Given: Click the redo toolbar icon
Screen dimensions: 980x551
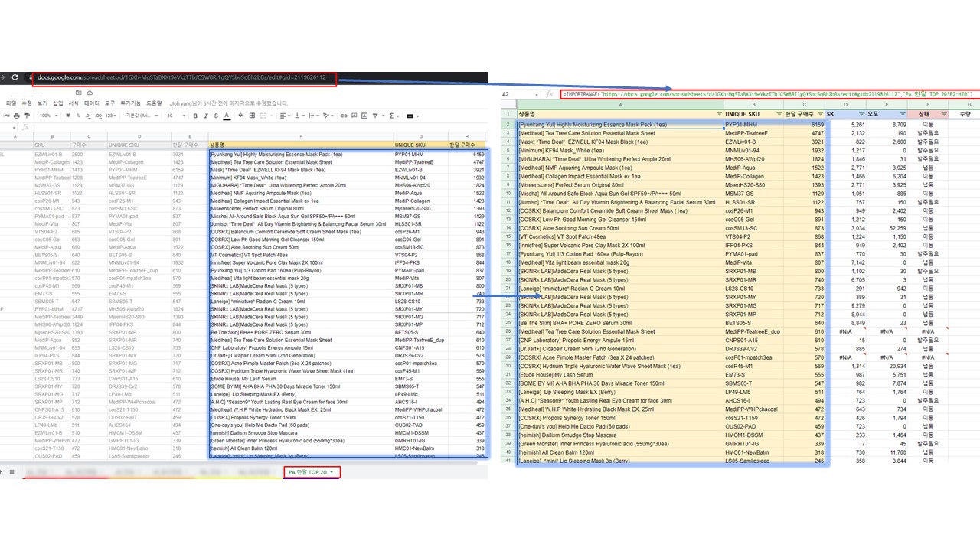Looking at the screenshot, I should pyautogui.click(x=6, y=116).
